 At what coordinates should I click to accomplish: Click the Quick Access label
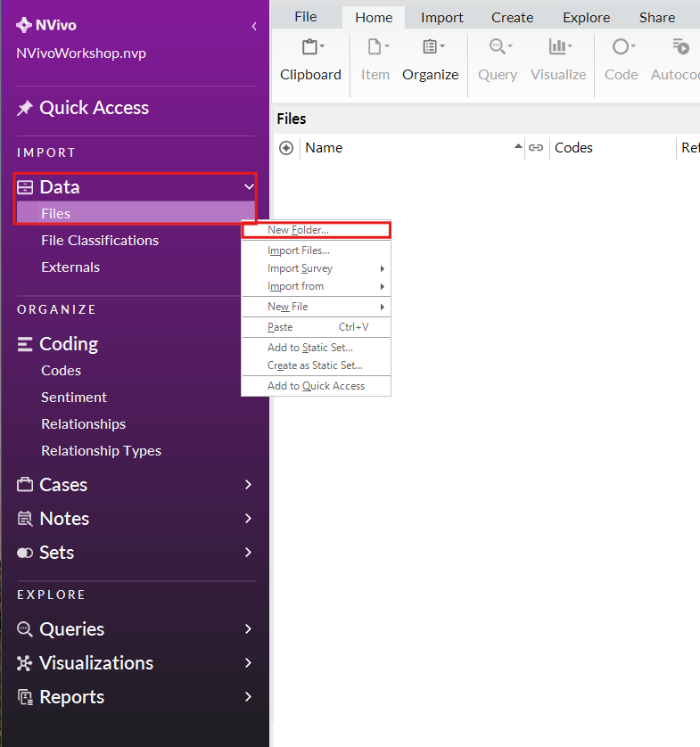(95, 108)
